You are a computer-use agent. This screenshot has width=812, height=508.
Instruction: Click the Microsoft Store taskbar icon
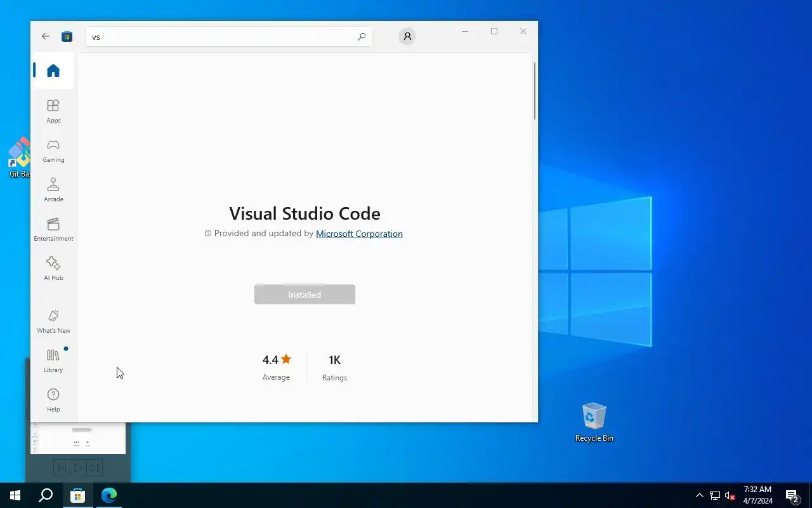[x=77, y=495]
